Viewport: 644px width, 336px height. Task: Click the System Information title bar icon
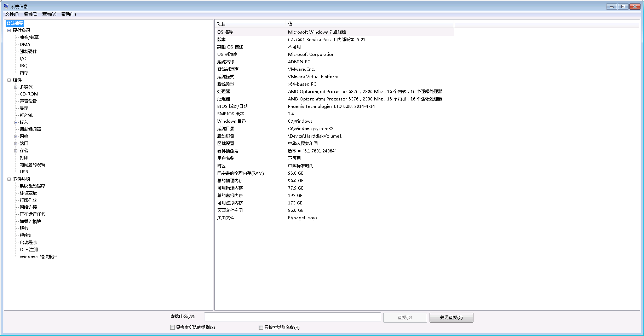pos(6,6)
